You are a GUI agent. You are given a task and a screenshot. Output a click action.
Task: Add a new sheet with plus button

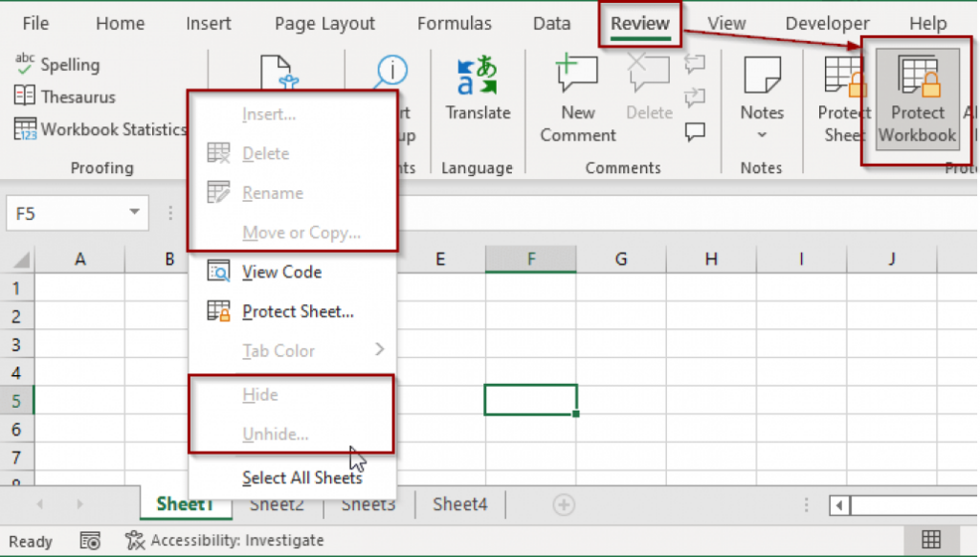(x=563, y=504)
